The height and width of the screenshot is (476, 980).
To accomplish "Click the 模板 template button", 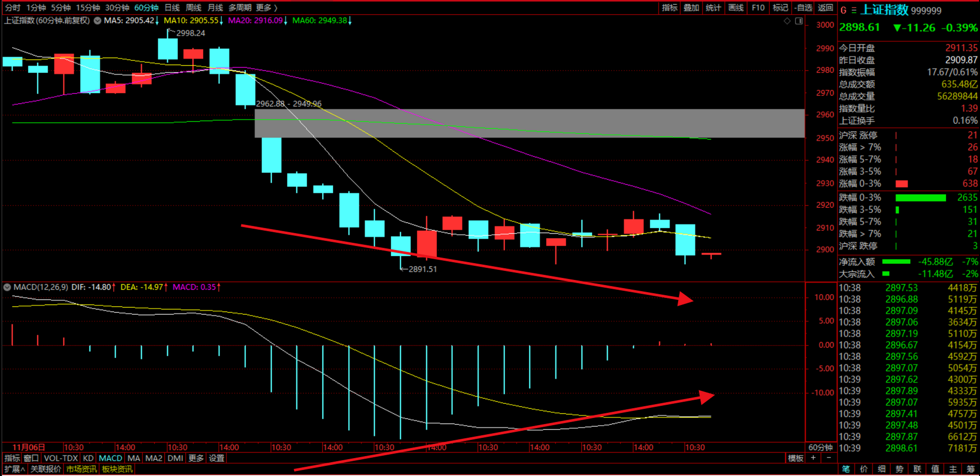I will tap(796, 458).
